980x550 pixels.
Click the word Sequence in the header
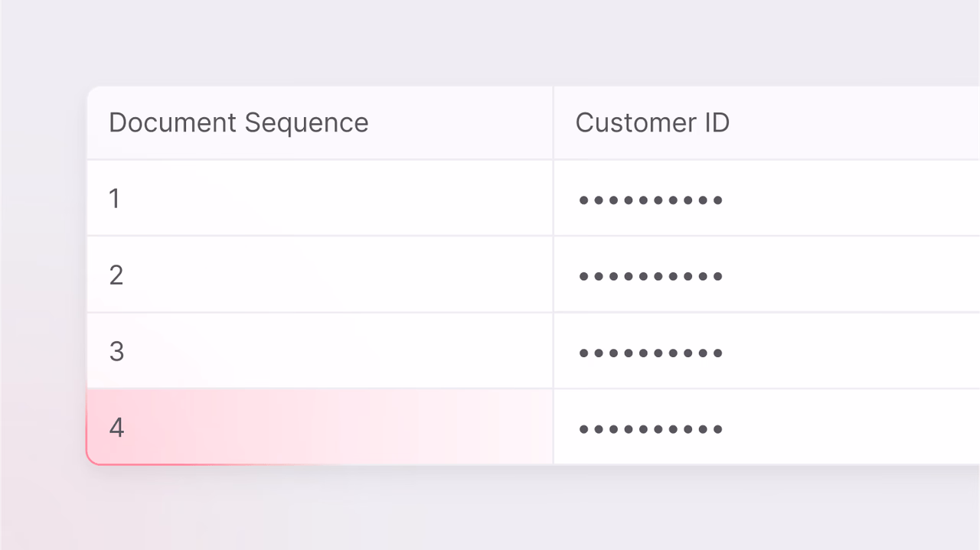[x=306, y=123]
